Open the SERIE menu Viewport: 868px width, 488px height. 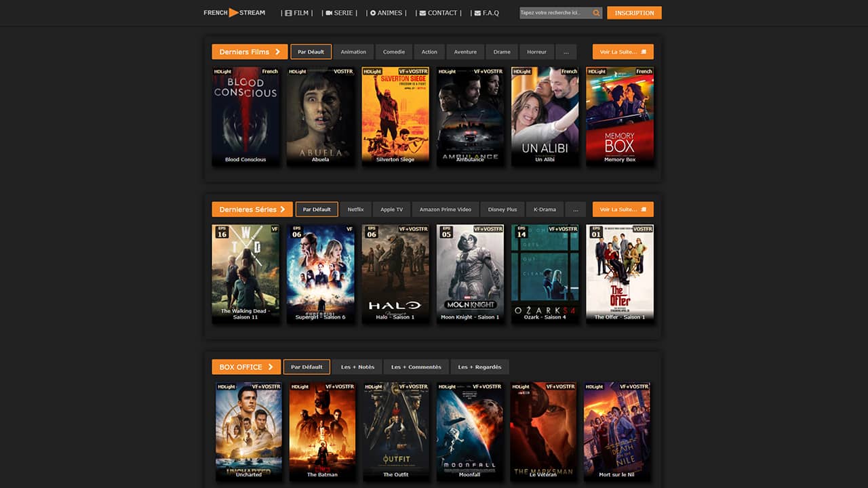(341, 13)
